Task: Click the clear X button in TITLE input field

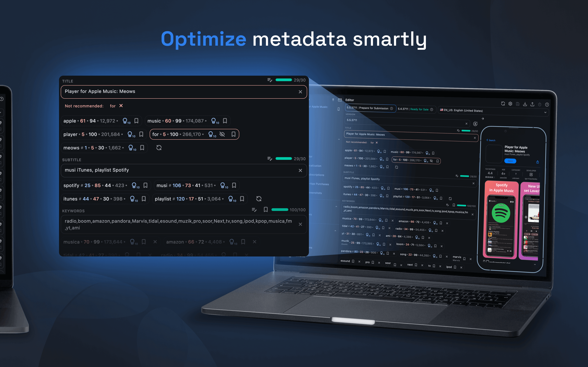Action: (301, 91)
